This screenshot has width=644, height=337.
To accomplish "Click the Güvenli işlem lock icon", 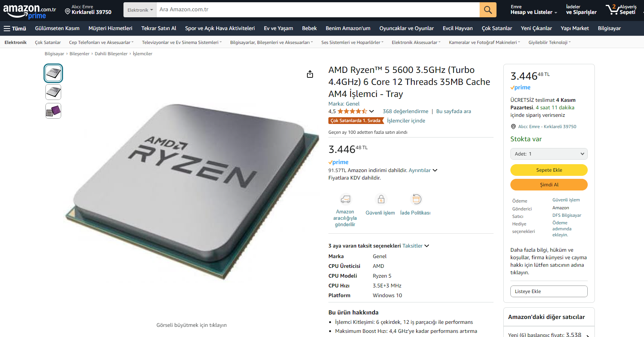I will point(381,199).
